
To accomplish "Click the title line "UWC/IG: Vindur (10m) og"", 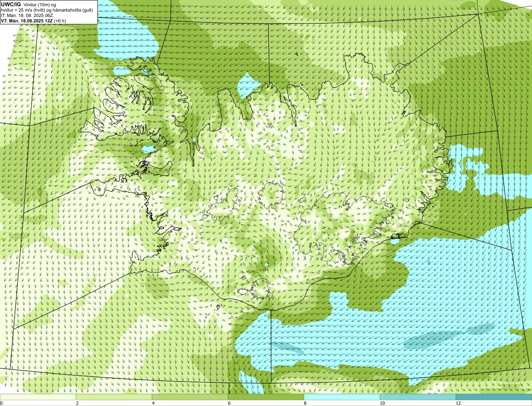I will point(29,4).
